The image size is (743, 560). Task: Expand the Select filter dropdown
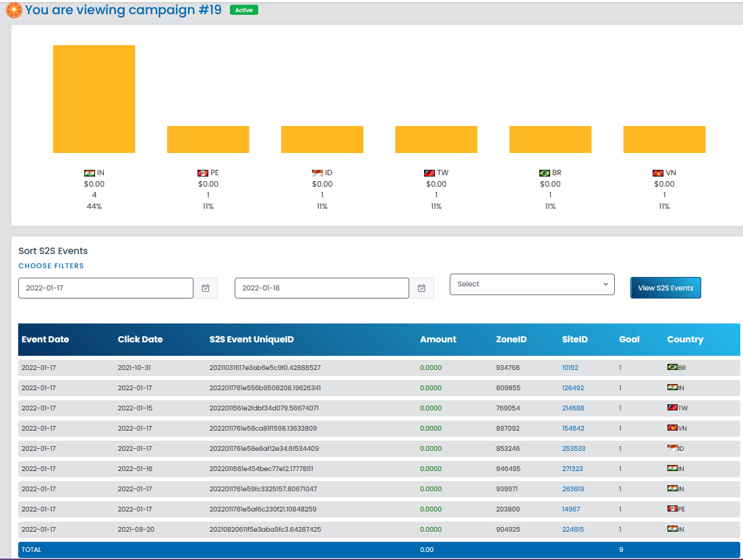point(532,284)
